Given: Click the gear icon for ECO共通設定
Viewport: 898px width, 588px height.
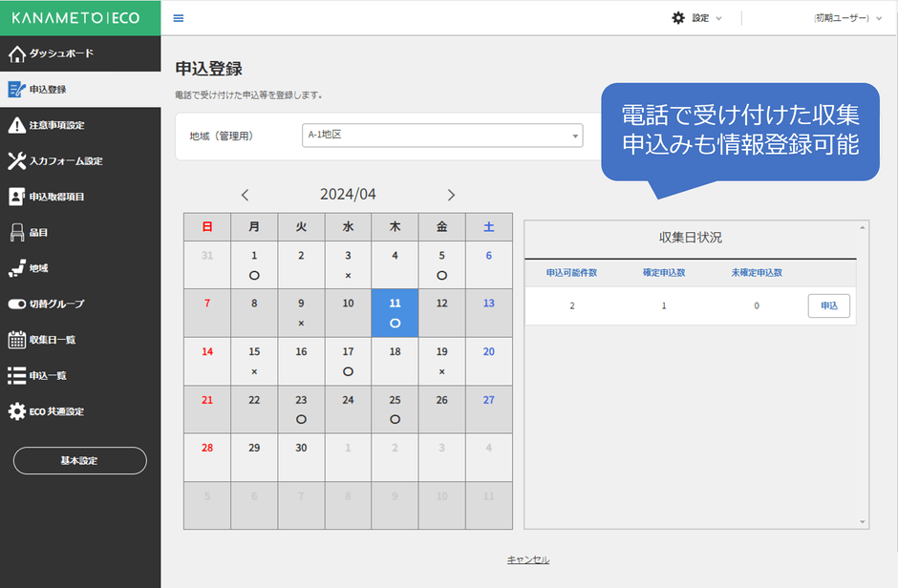Looking at the screenshot, I should (17, 411).
